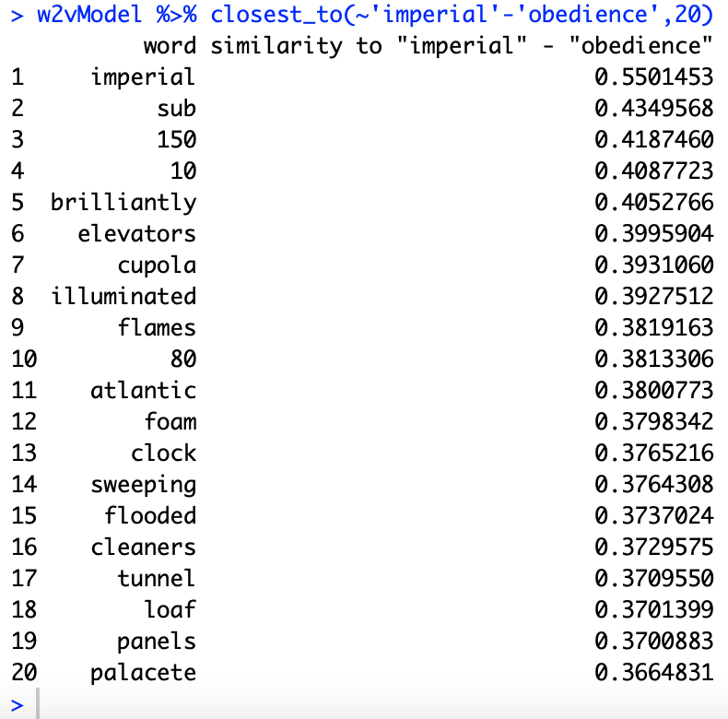Click the similarity value 0.5501453
This screenshot has height=719, width=728.
pos(654,77)
